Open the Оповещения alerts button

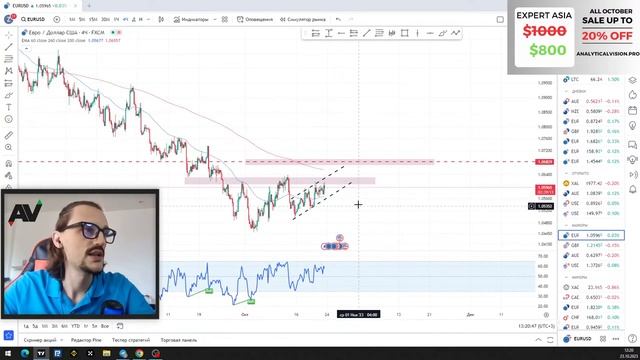(255, 19)
